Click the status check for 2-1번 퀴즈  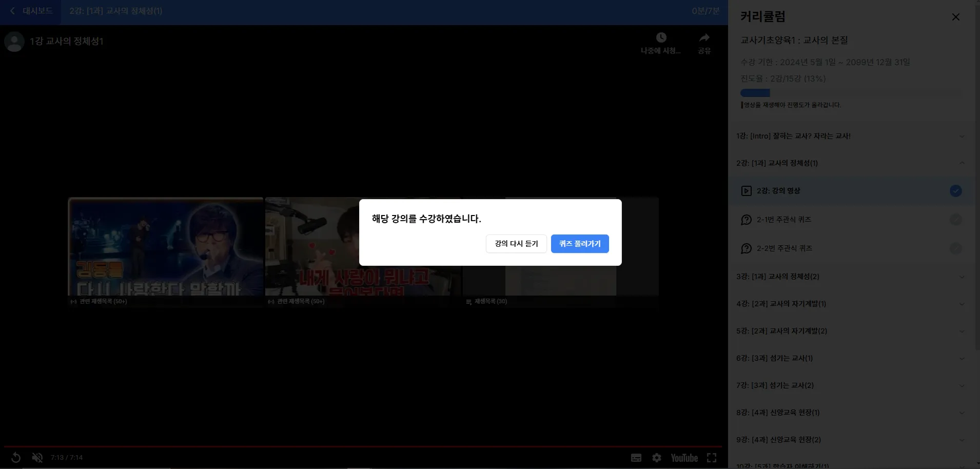(955, 220)
